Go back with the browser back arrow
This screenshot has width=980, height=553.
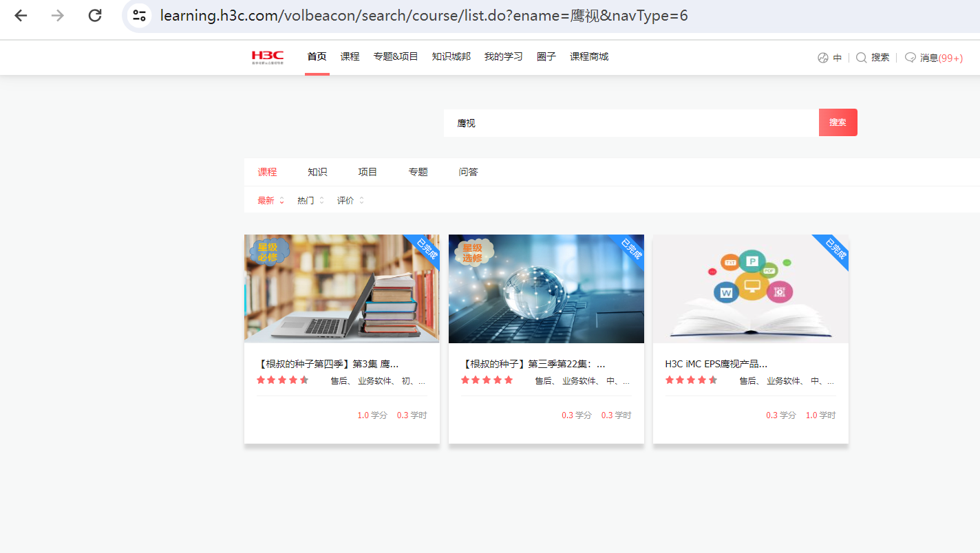pyautogui.click(x=21, y=16)
